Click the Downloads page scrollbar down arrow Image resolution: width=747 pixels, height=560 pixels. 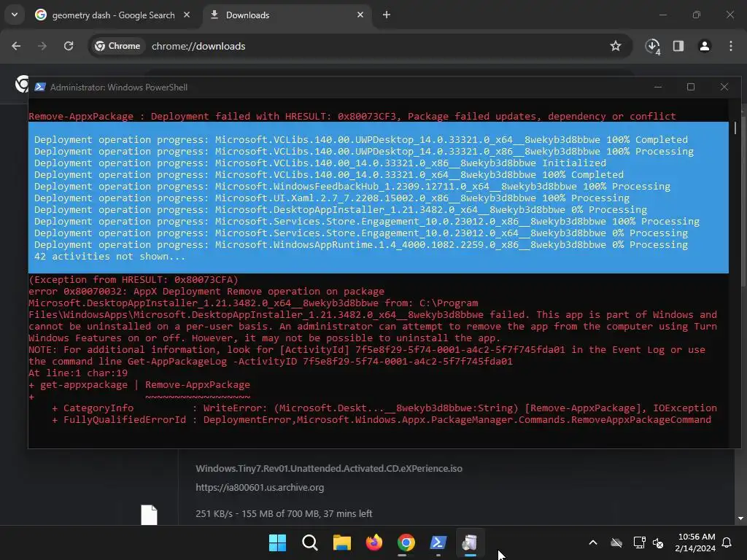(740, 518)
